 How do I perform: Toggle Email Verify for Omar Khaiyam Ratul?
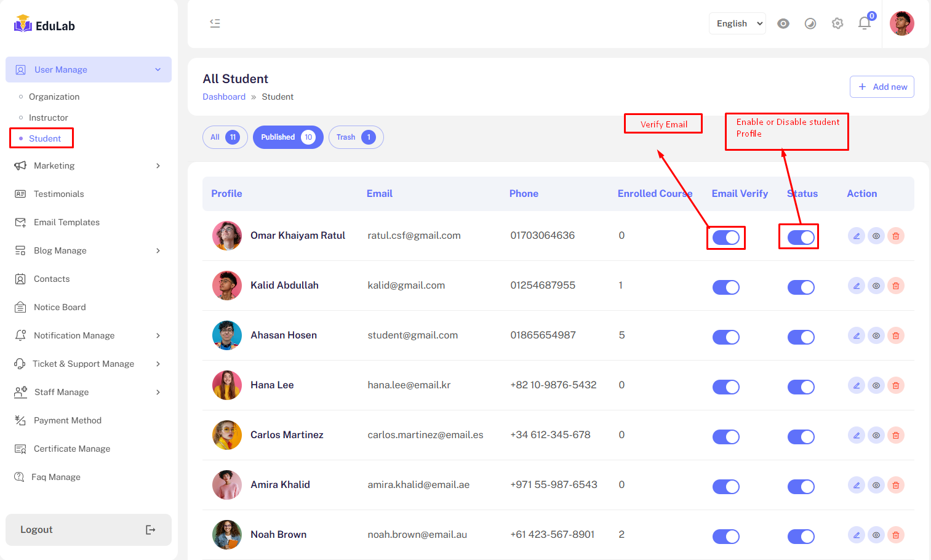pyautogui.click(x=726, y=238)
